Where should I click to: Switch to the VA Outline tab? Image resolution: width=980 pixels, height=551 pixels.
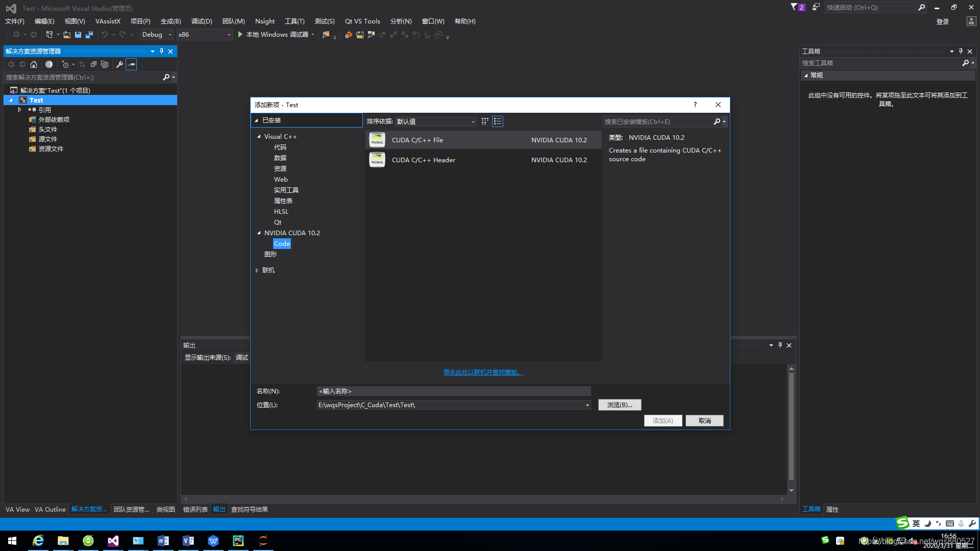pos(50,509)
